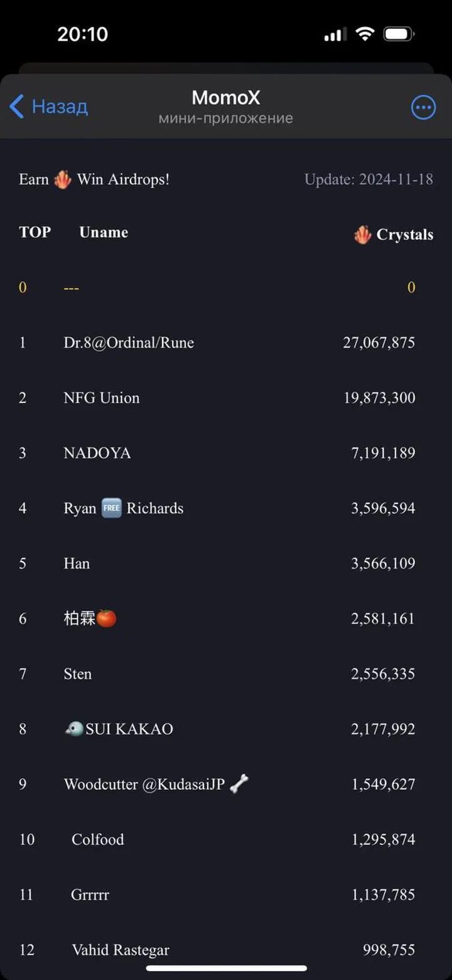
Task: Tap the MomoX mini-app title
Action: (x=225, y=98)
